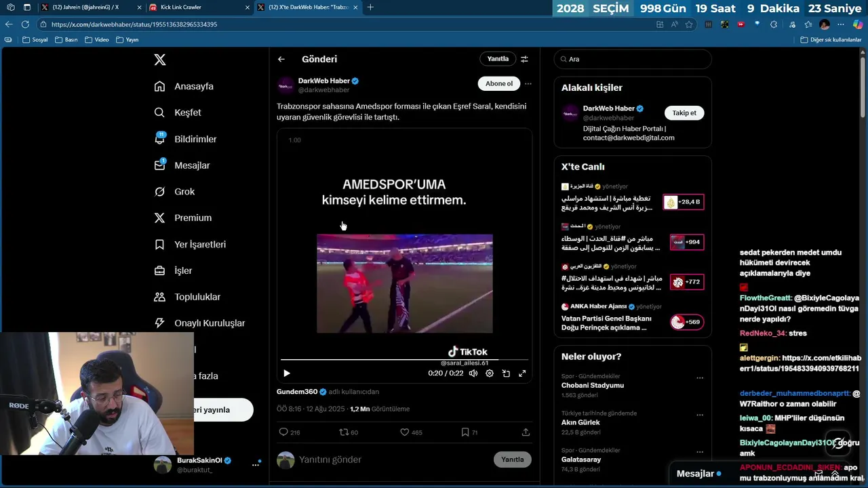Viewport: 868px width, 488px height.
Task: Mute the video volume
Action: [473, 373]
